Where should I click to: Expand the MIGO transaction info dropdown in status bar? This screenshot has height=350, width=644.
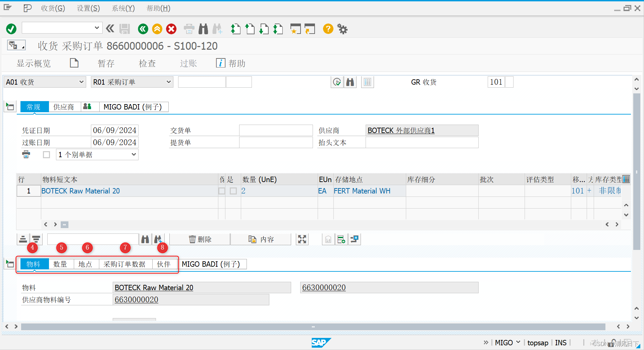click(518, 342)
